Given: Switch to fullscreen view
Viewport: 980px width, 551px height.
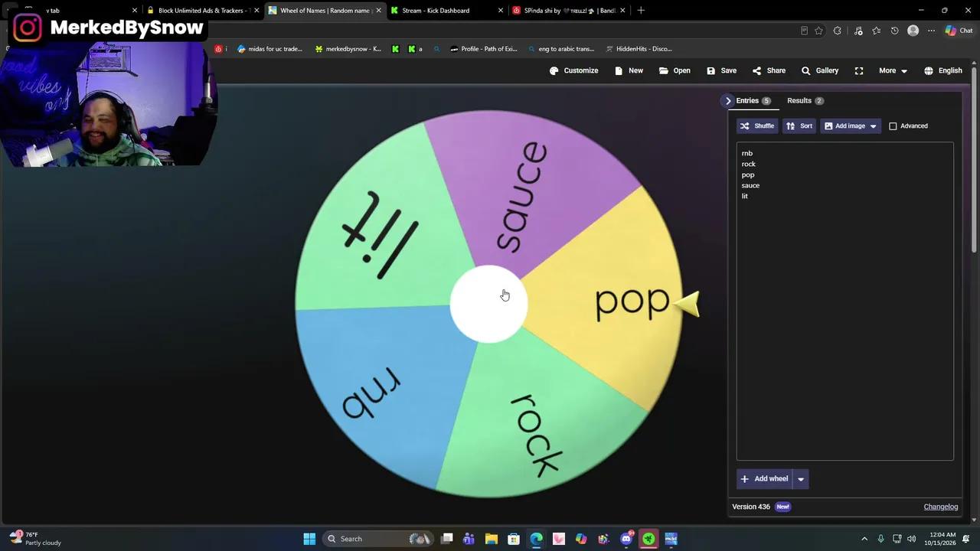Looking at the screenshot, I should point(859,70).
